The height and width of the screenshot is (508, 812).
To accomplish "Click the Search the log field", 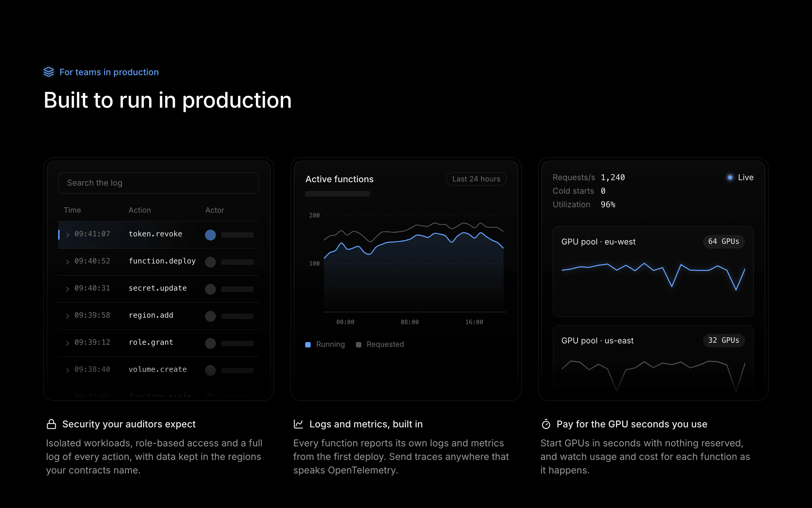I will pos(158,183).
